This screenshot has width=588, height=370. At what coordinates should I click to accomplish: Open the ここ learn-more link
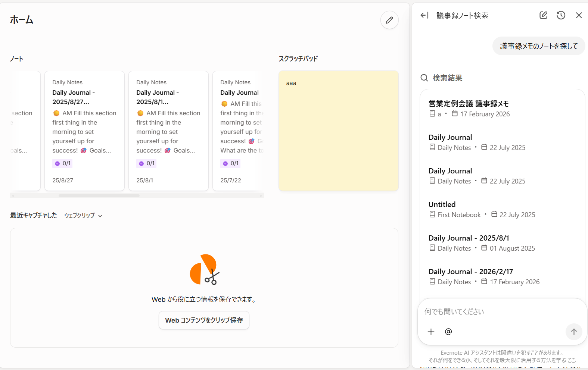(571, 360)
